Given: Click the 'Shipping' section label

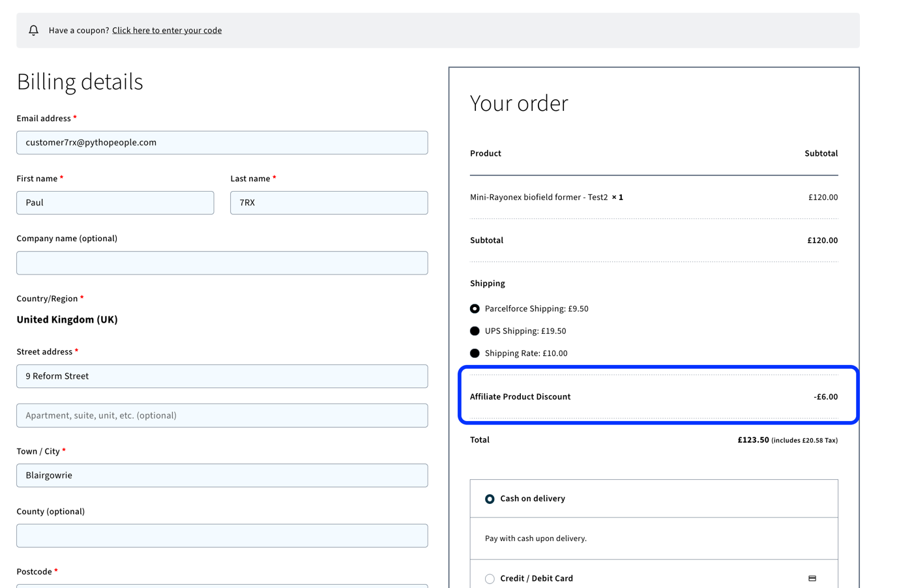Looking at the screenshot, I should pyautogui.click(x=488, y=283).
